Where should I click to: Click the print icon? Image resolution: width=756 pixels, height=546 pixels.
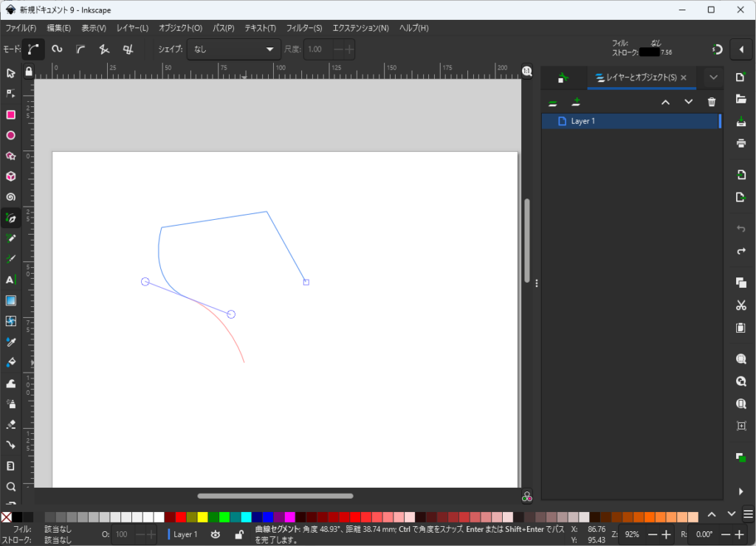(x=741, y=143)
